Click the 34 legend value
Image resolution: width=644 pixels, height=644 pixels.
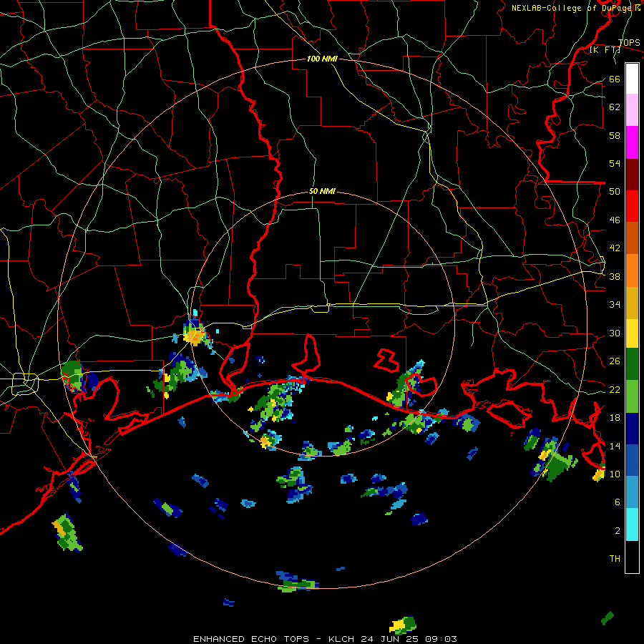(615, 304)
